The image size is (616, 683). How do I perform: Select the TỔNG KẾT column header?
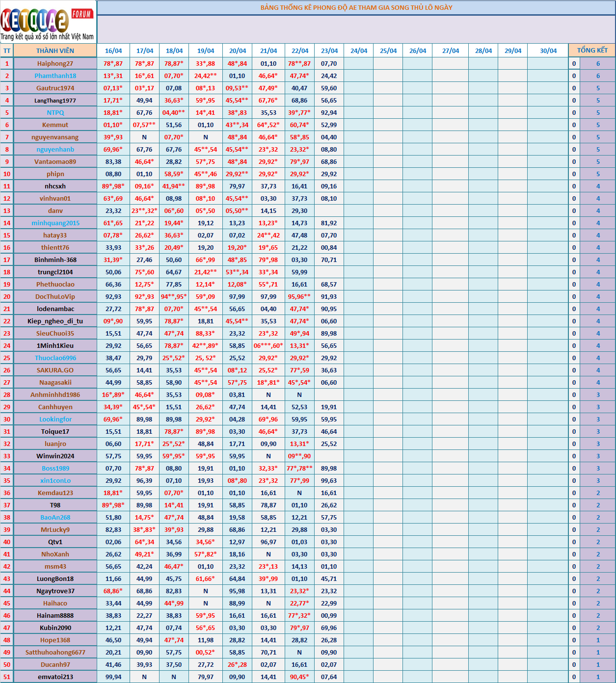point(592,50)
